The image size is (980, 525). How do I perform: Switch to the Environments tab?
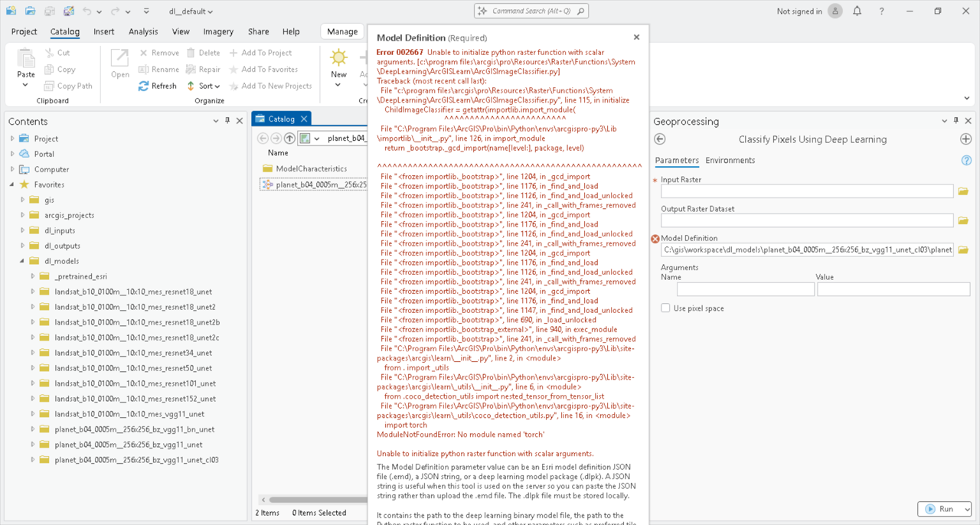pyautogui.click(x=730, y=160)
